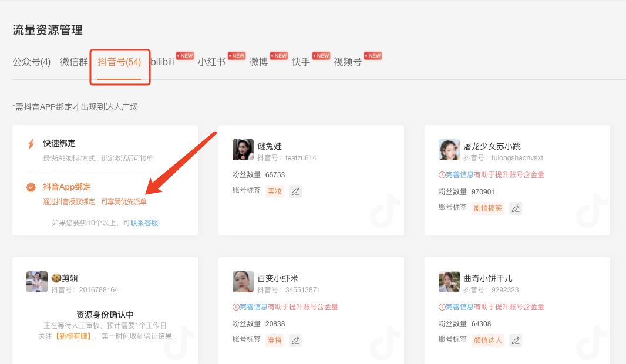Click the Douyin ID 9292323
The height and width of the screenshot is (364, 626).
(505, 290)
